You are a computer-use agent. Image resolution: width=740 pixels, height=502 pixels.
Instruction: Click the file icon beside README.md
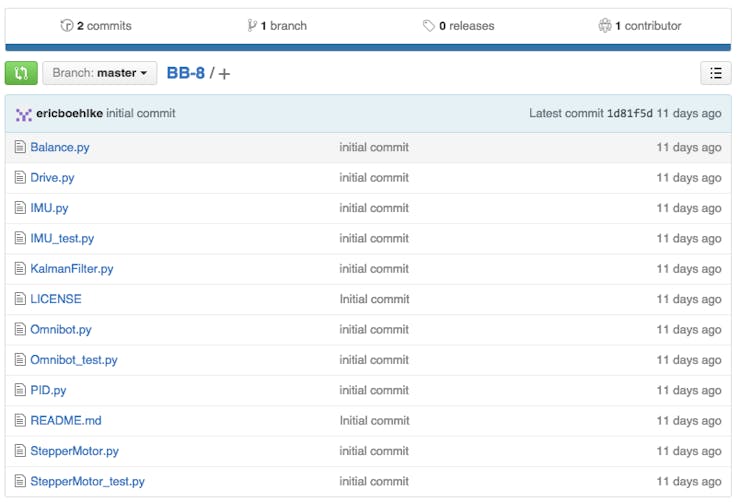pyautogui.click(x=20, y=420)
